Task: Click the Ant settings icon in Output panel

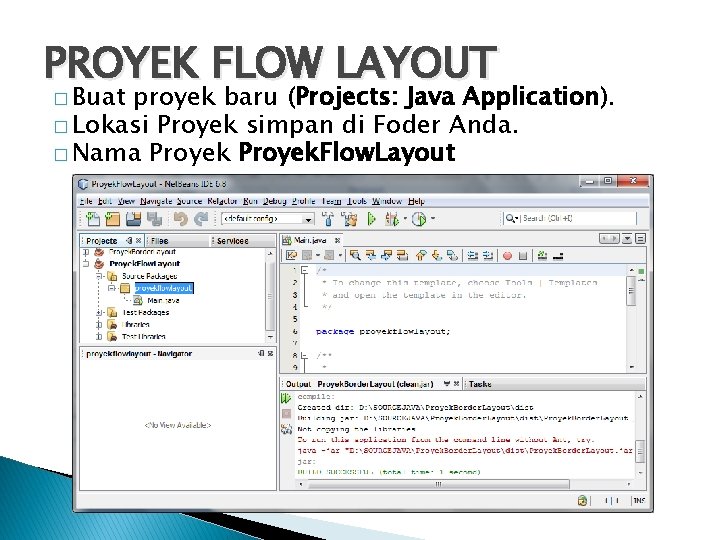Action: [286, 429]
